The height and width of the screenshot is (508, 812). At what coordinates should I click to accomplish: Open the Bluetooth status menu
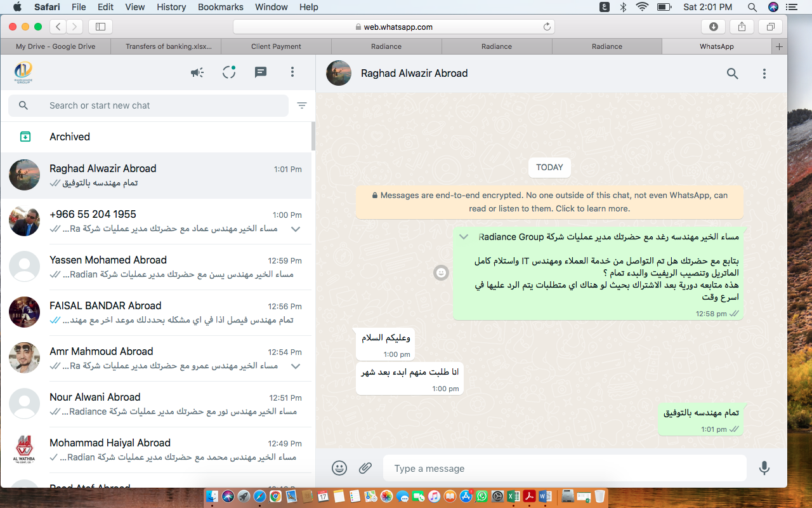pyautogui.click(x=623, y=7)
